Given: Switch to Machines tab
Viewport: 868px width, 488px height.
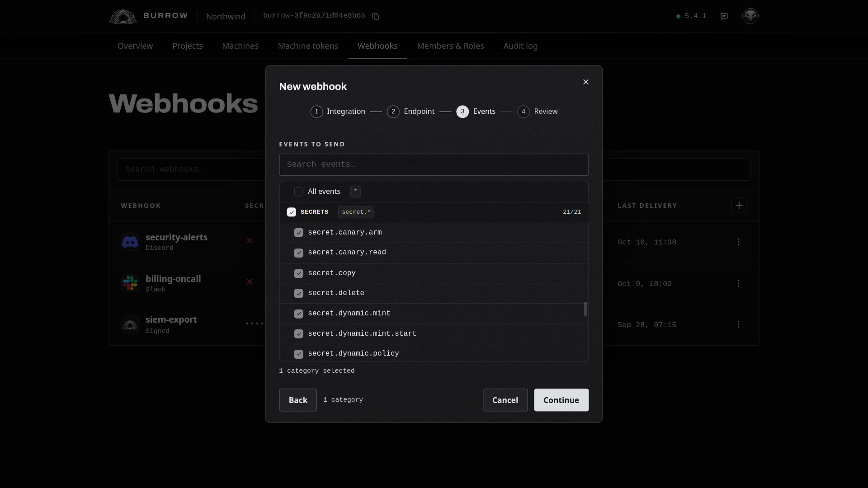Looking at the screenshot, I should [x=240, y=46].
